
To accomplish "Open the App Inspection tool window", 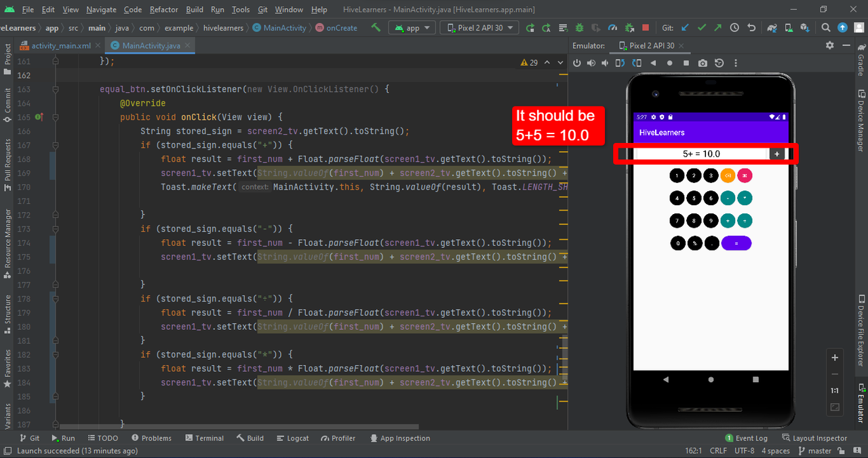I will coord(399,438).
